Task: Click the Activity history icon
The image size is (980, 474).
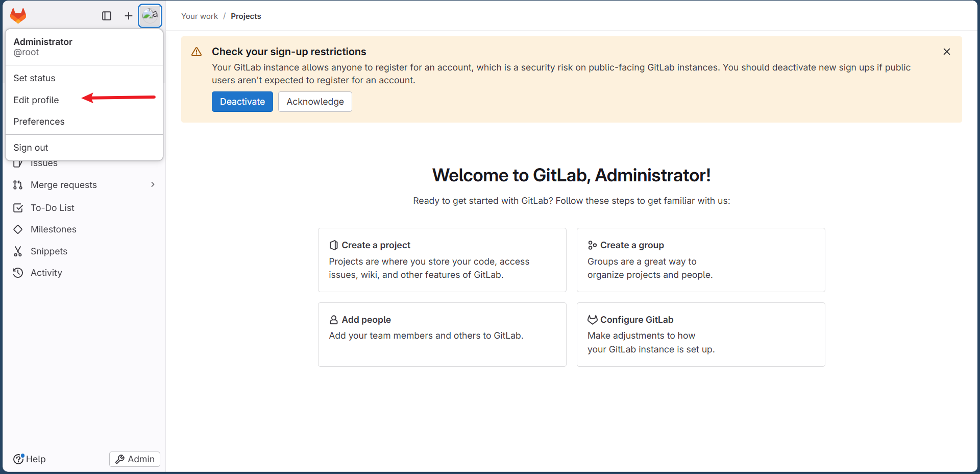Action: pyautogui.click(x=18, y=273)
